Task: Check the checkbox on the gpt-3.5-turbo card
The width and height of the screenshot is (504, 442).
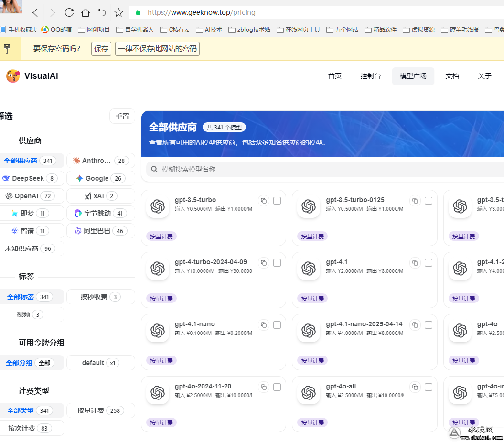Action: pos(277,201)
